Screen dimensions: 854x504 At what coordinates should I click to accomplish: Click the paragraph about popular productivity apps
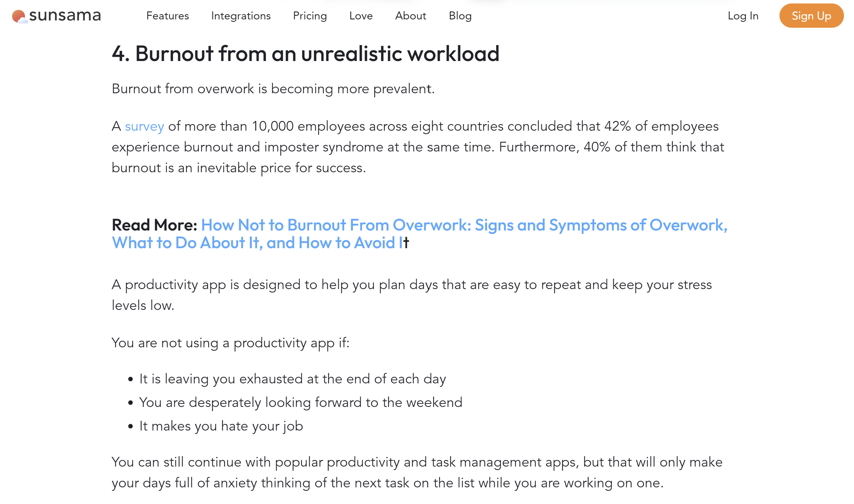pos(417,472)
